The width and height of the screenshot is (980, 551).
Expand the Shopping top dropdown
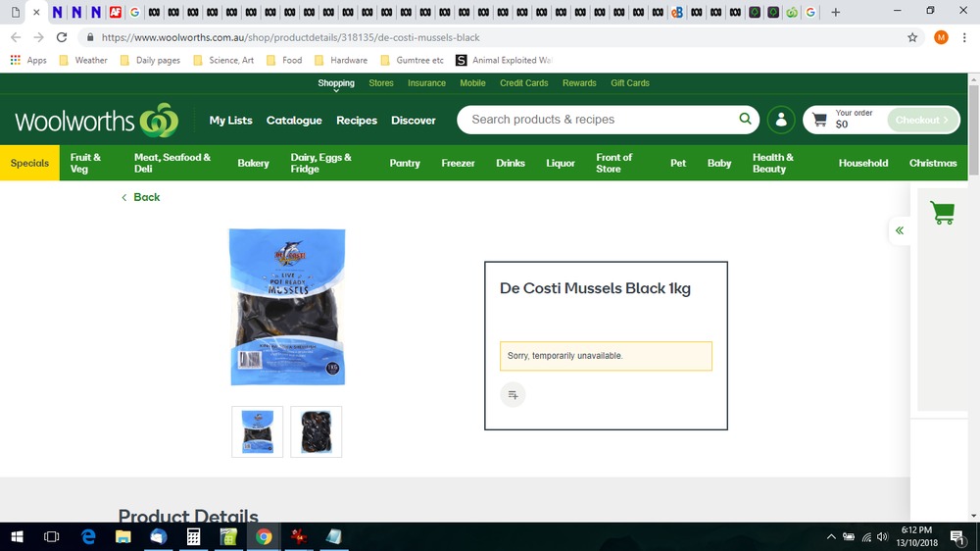point(336,84)
